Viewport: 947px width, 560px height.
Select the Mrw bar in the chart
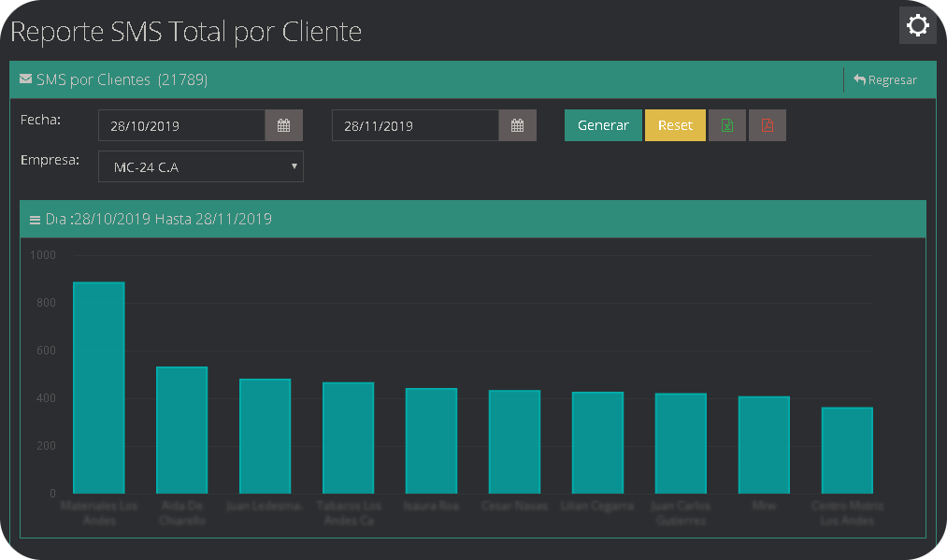[x=764, y=444]
